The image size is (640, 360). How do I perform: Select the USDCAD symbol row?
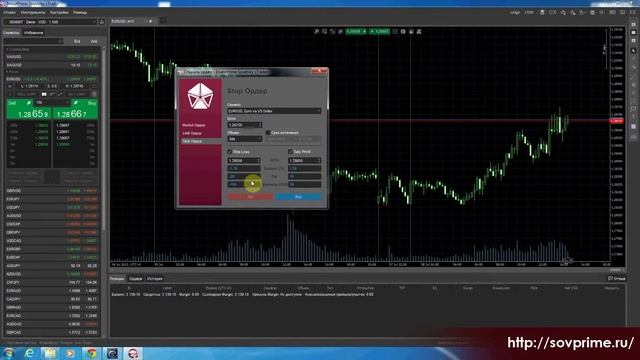point(51,241)
